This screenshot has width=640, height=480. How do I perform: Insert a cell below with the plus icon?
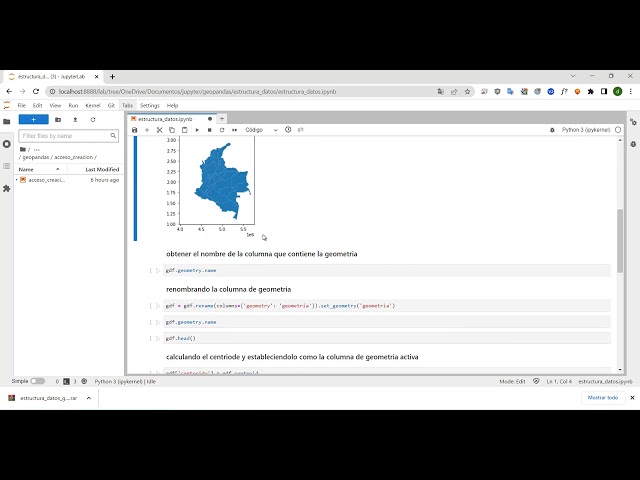click(x=147, y=130)
